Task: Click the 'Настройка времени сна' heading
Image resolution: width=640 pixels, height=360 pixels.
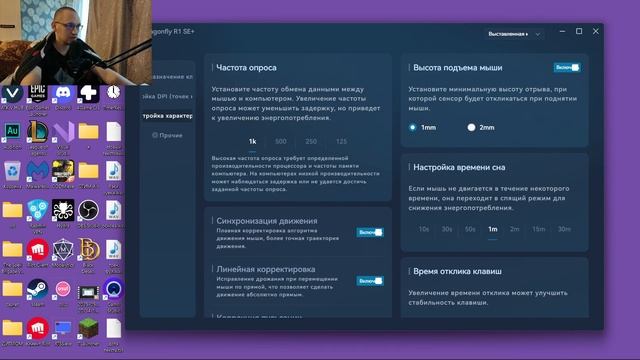Action: [459, 167]
